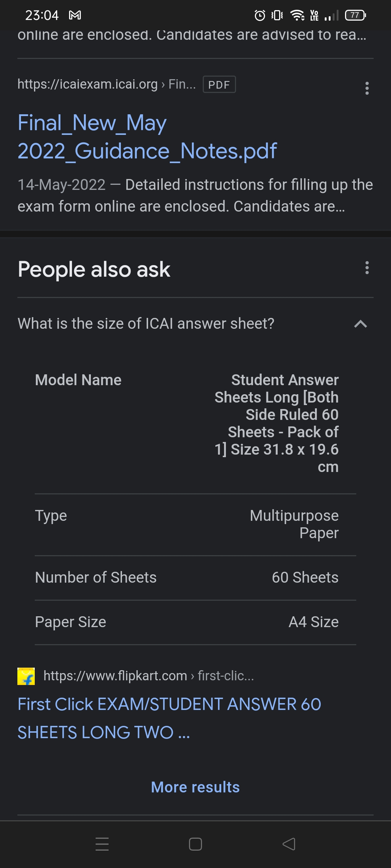Tap the Gmail notification icon in status bar
Screen dimensions: 391x868
(x=75, y=15)
